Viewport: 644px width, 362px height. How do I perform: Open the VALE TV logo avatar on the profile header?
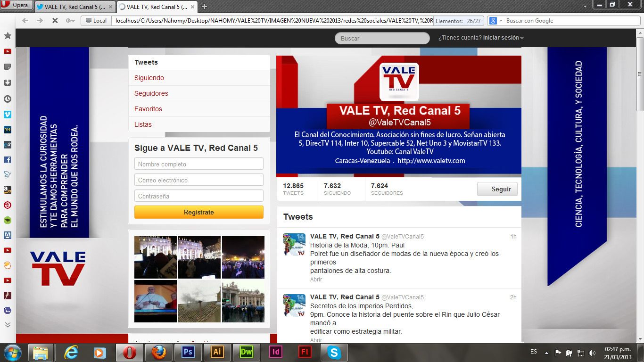click(x=399, y=82)
